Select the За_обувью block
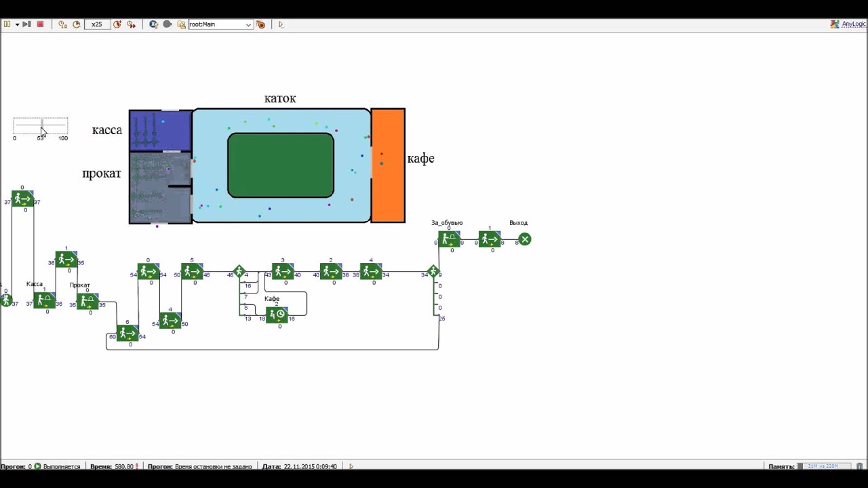 click(x=449, y=239)
